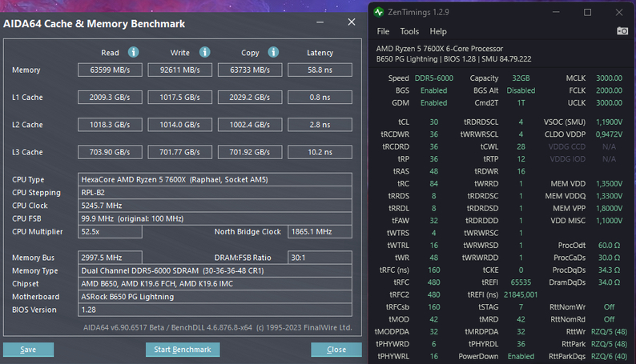Click the tRC value 84
The width and height of the screenshot is (636, 364).
click(x=433, y=183)
